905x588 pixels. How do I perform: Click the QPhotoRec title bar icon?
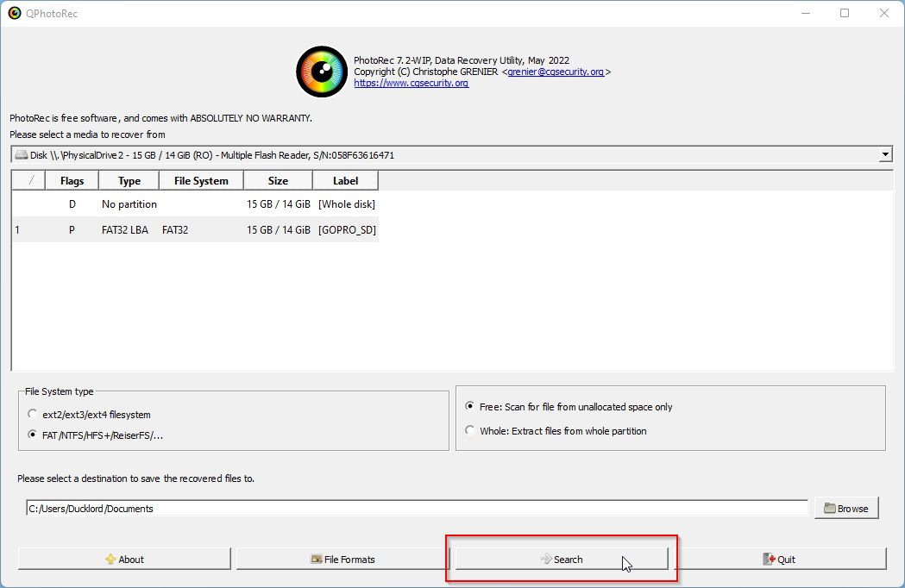click(x=15, y=13)
